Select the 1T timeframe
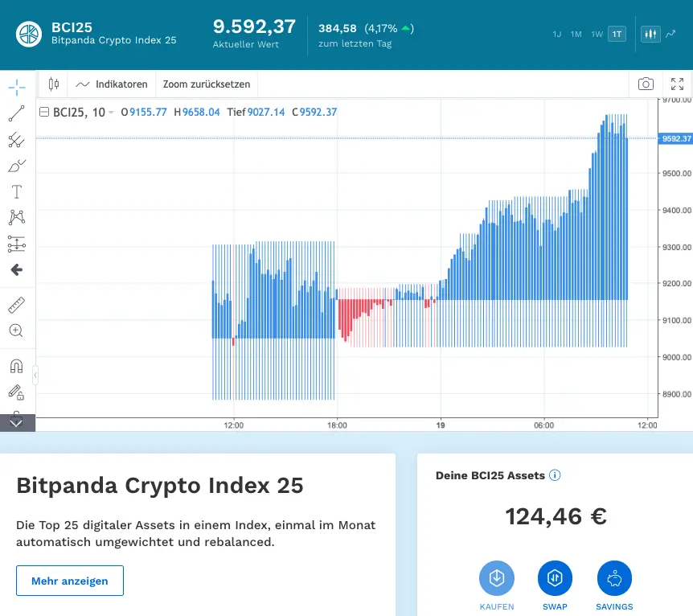 pyautogui.click(x=617, y=34)
